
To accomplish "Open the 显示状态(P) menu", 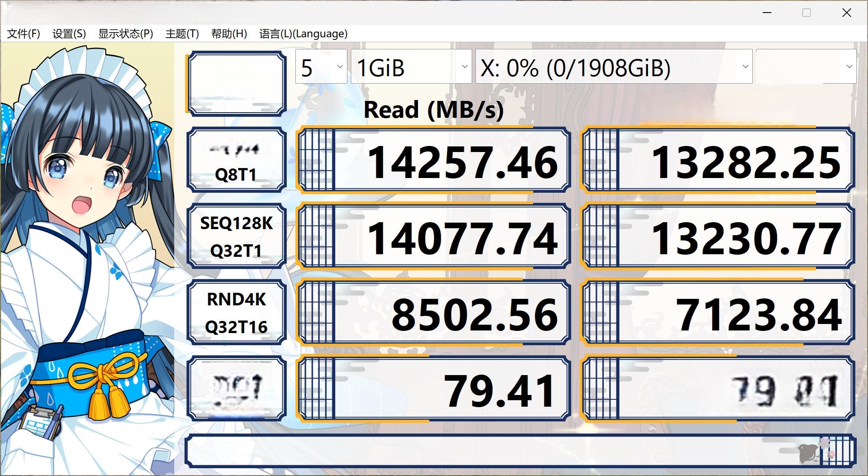I will click(x=126, y=34).
